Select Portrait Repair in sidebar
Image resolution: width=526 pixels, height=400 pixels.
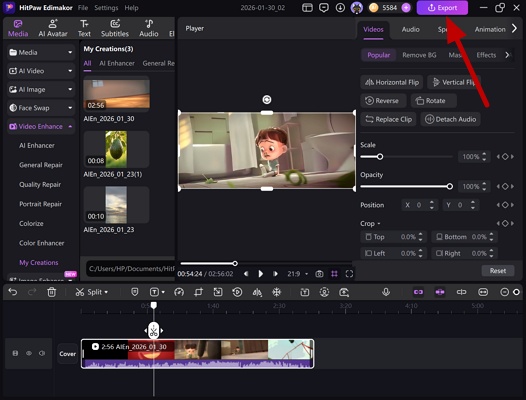40,204
